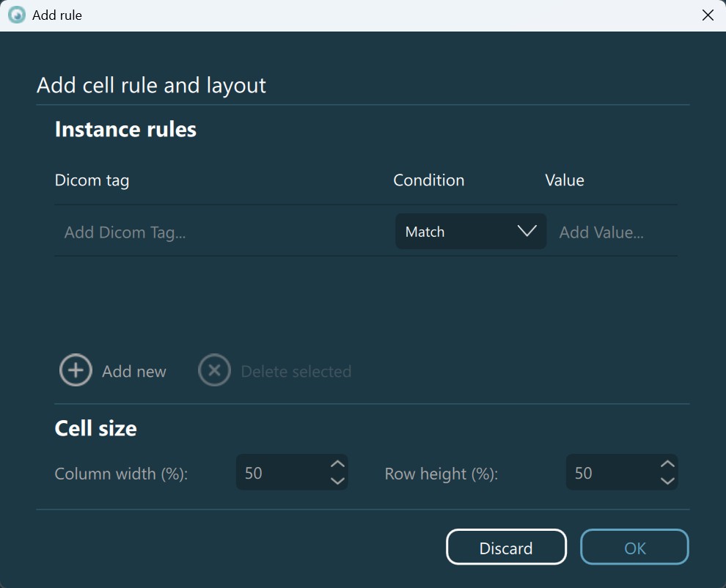Increase Column width with the up arrow
This screenshot has height=588, width=726.
tap(337, 464)
